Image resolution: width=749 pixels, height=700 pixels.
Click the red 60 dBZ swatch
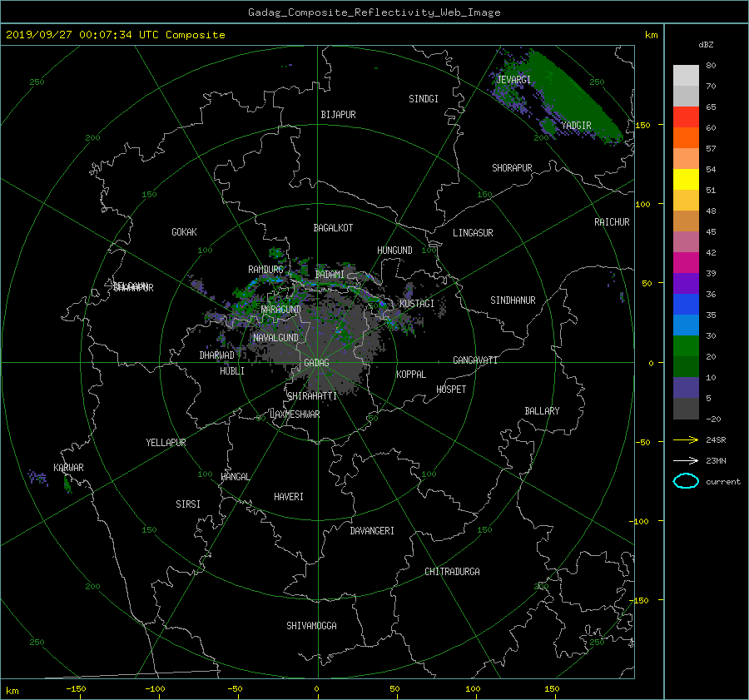point(686,117)
